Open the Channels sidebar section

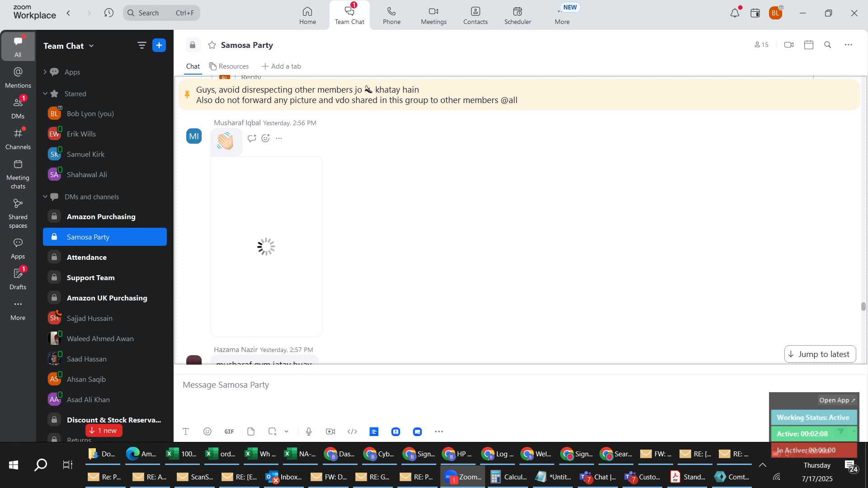tap(18, 139)
